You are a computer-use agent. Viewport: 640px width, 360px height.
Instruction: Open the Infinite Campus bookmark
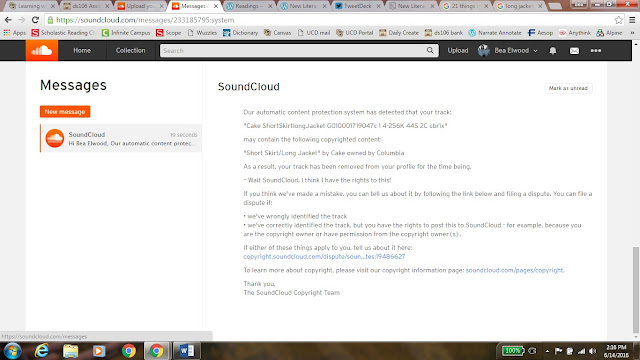click(x=126, y=33)
